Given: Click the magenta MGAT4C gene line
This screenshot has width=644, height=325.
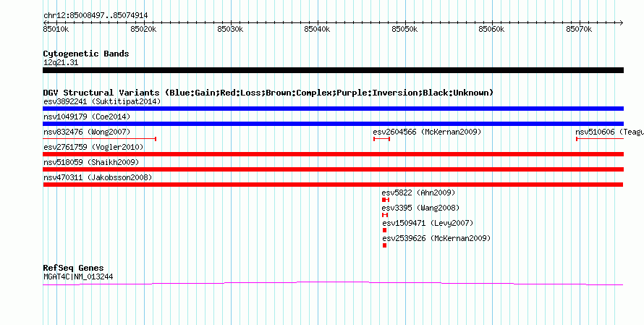Looking at the screenshot, I should pyautogui.click(x=333, y=283).
